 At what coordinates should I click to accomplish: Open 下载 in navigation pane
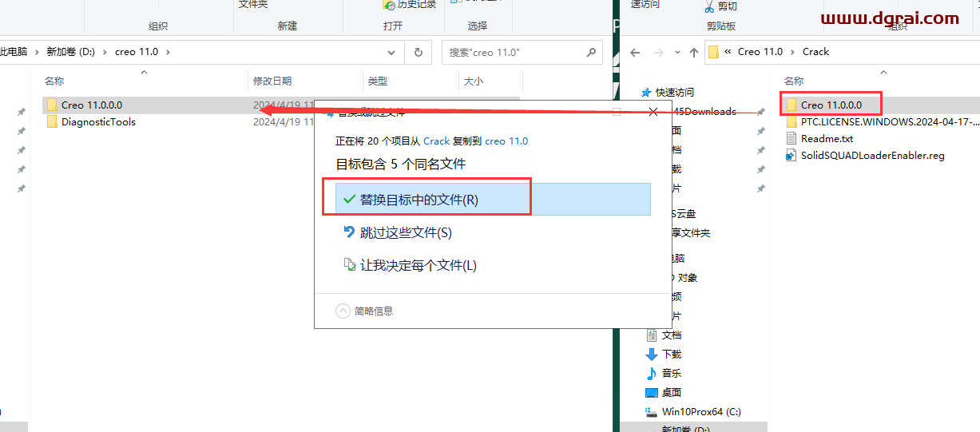point(664,354)
